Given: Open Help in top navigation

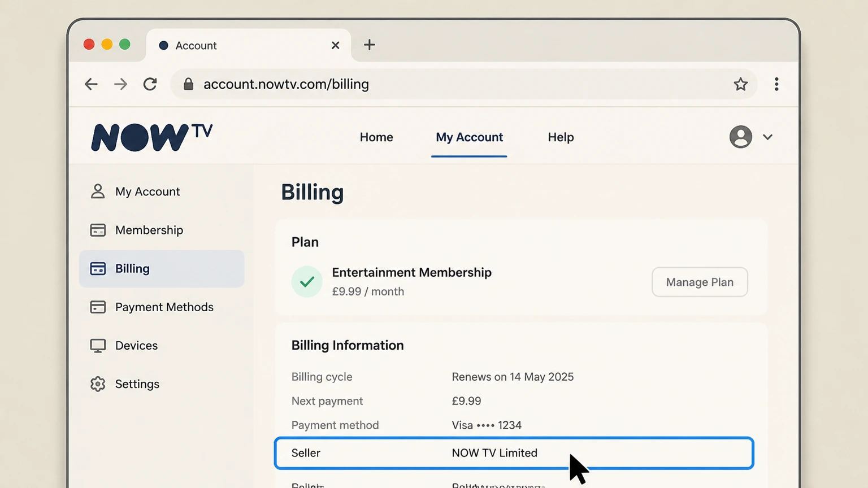Looking at the screenshot, I should (561, 137).
